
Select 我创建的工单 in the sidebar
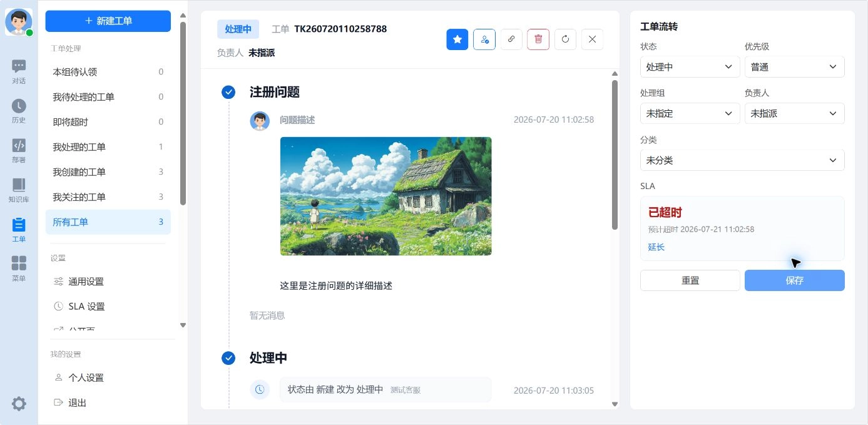pos(108,172)
